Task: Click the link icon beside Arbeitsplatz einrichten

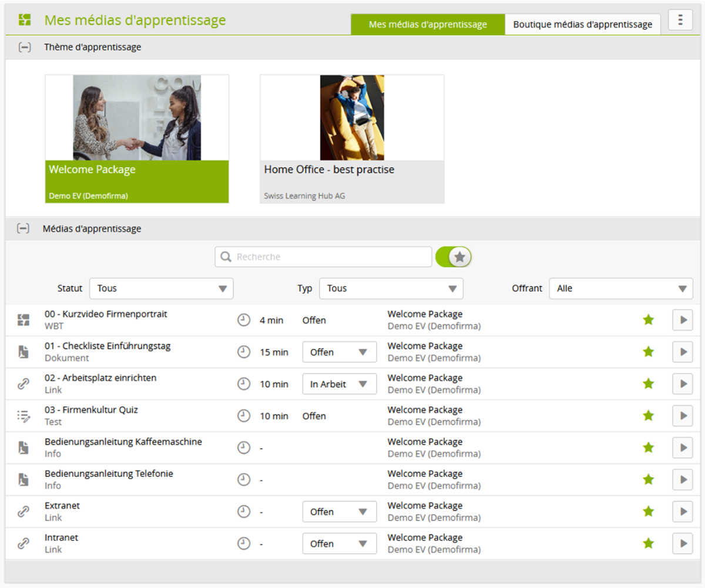Action: pos(23,384)
